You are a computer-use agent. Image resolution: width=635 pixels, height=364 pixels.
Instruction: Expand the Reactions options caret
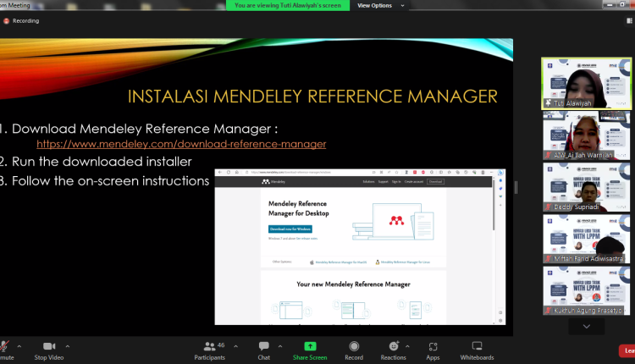pyautogui.click(x=407, y=346)
